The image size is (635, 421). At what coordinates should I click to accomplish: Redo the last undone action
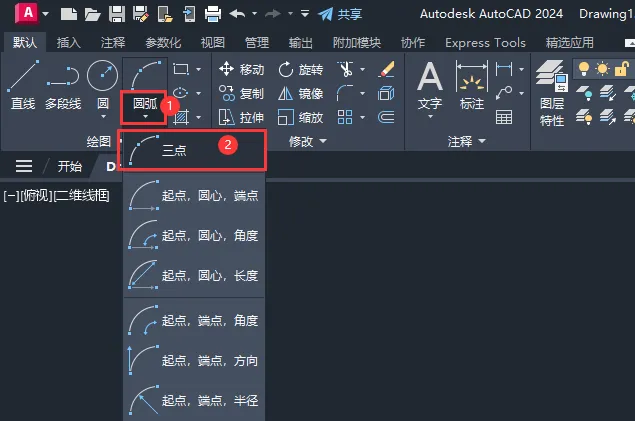click(273, 14)
